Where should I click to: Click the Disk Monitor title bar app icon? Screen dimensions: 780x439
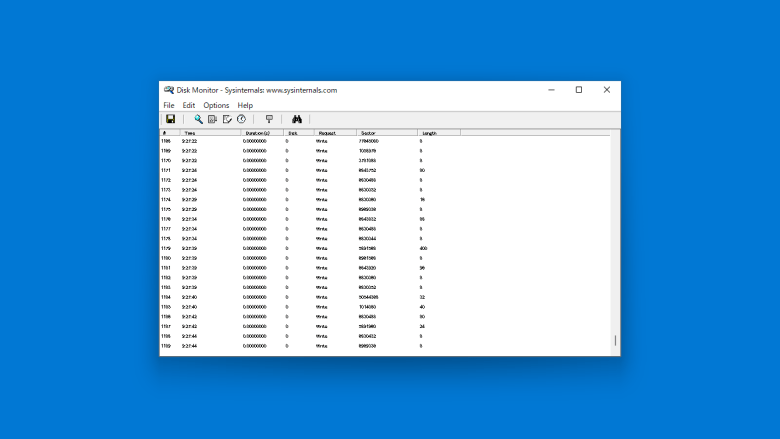point(169,90)
